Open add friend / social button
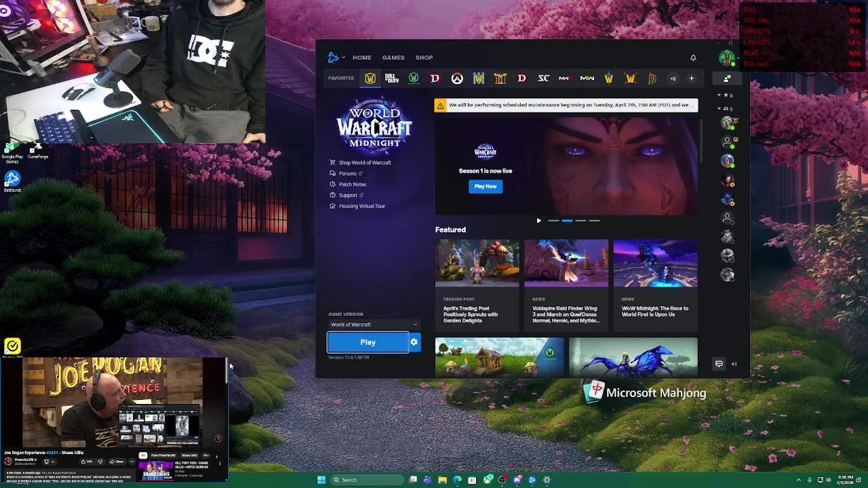 (x=727, y=79)
